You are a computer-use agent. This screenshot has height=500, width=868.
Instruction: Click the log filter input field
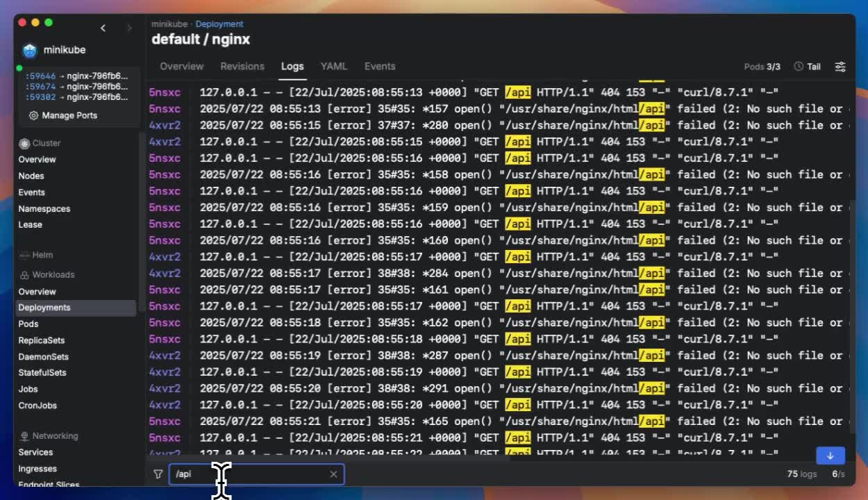click(x=250, y=474)
